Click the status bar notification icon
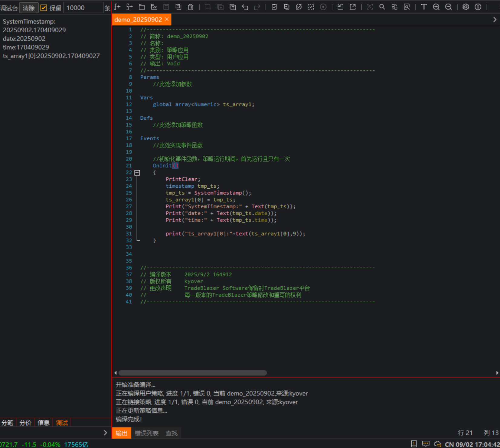Viewport: 500px width, 448px height. tap(414, 444)
